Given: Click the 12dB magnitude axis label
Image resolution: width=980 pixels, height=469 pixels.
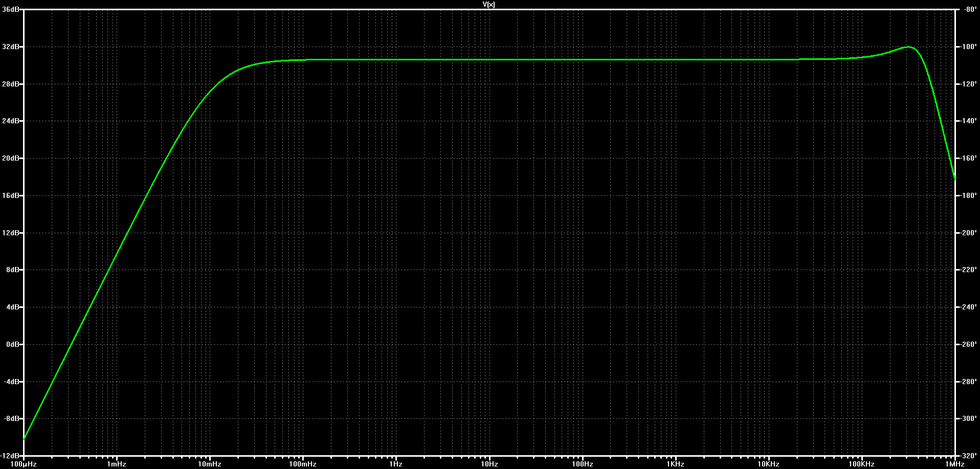Looking at the screenshot, I should coord(11,233).
